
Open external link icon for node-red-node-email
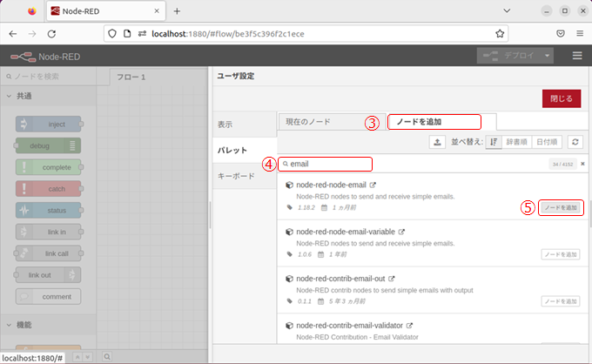pyautogui.click(x=373, y=185)
